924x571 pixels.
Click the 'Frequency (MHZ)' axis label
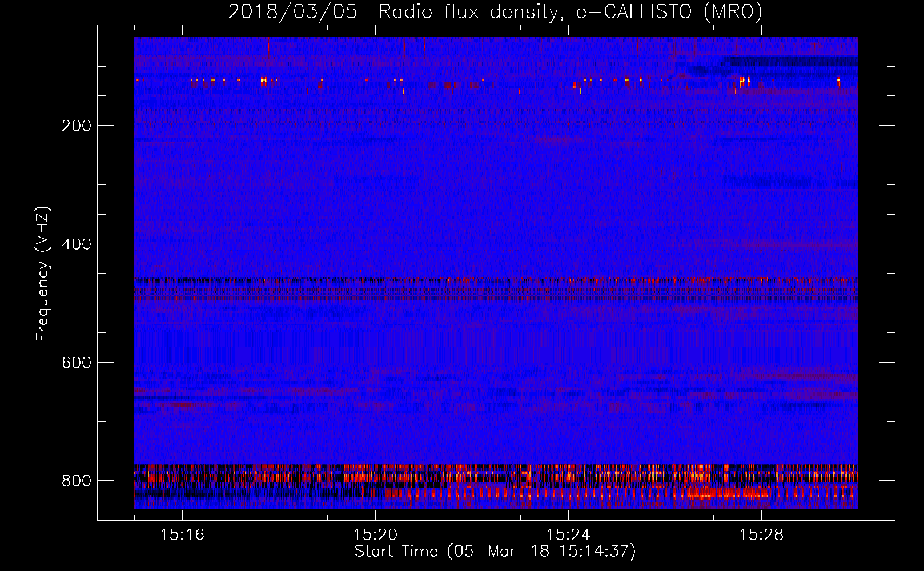click(x=43, y=274)
